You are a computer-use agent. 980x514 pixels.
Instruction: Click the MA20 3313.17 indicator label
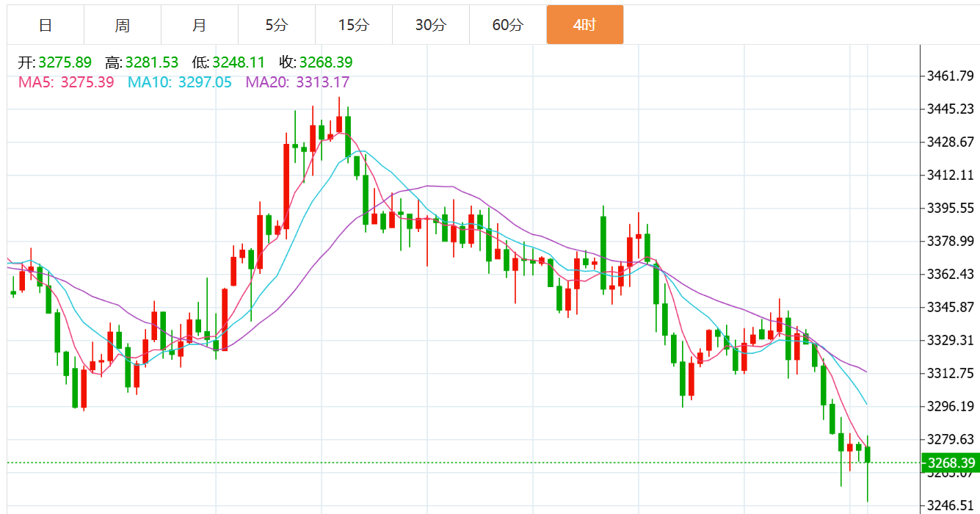click(x=297, y=82)
